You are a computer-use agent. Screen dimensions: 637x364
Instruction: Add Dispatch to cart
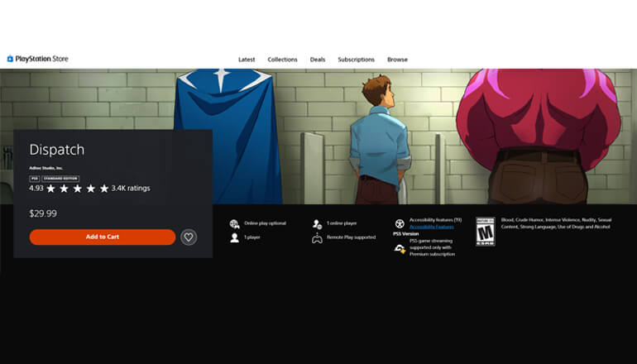(103, 237)
